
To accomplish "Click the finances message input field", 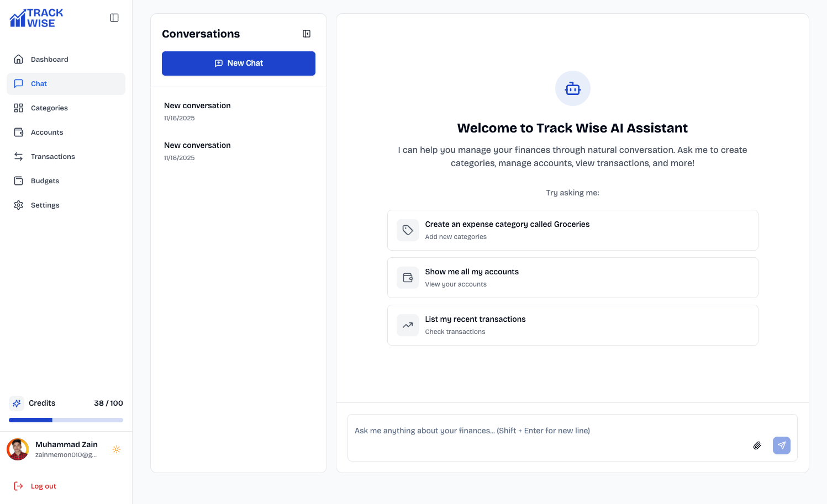I will click(547, 431).
